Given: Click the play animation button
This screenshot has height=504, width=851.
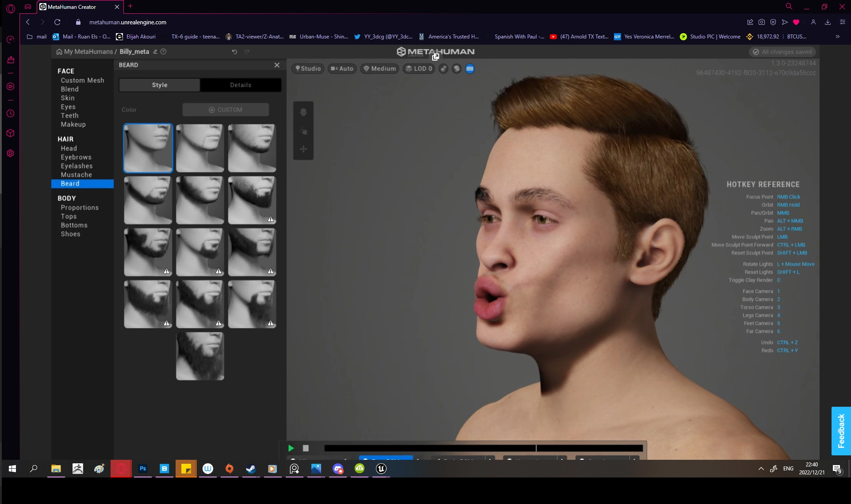Looking at the screenshot, I should click(291, 448).
